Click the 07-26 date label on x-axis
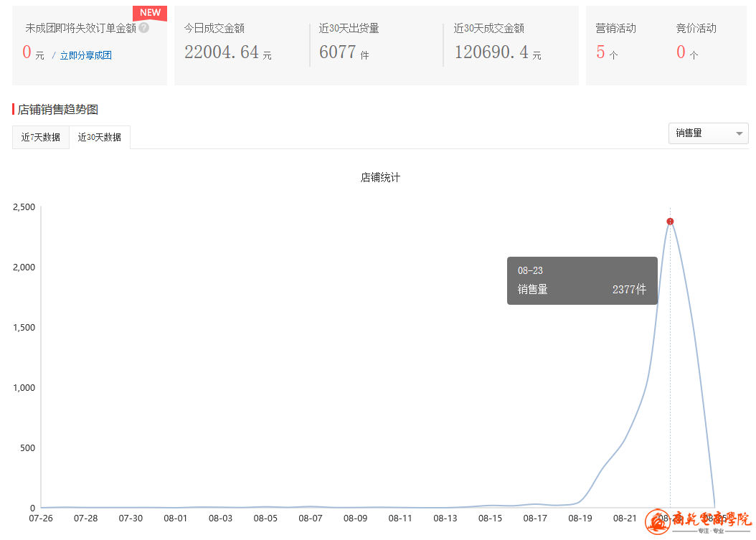 (41, 518)
